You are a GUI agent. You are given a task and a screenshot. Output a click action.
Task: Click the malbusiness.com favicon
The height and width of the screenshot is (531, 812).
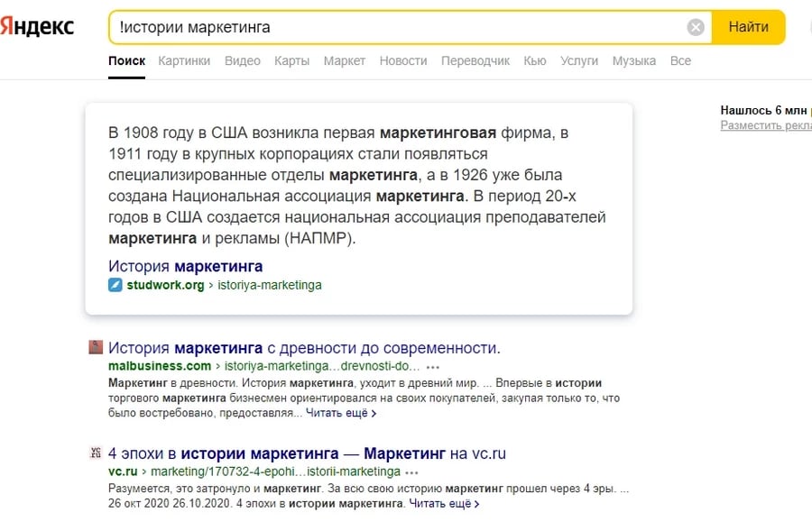(x=96, y=347)
